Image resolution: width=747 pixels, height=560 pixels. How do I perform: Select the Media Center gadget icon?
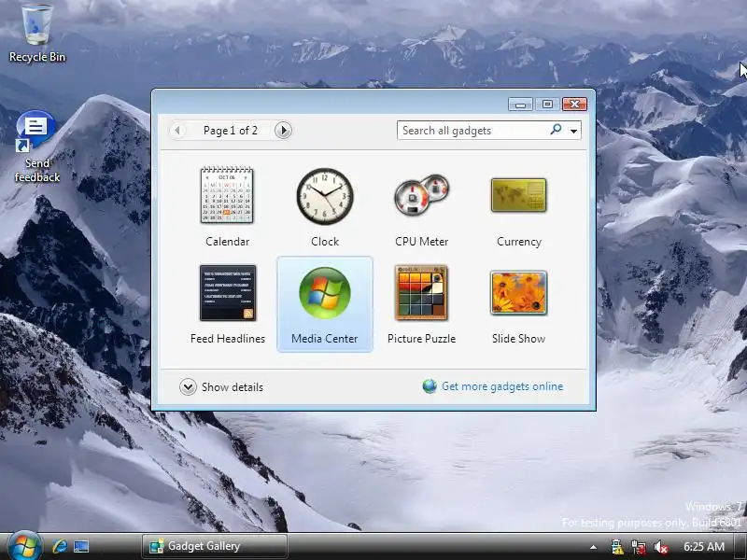[325, 293]
